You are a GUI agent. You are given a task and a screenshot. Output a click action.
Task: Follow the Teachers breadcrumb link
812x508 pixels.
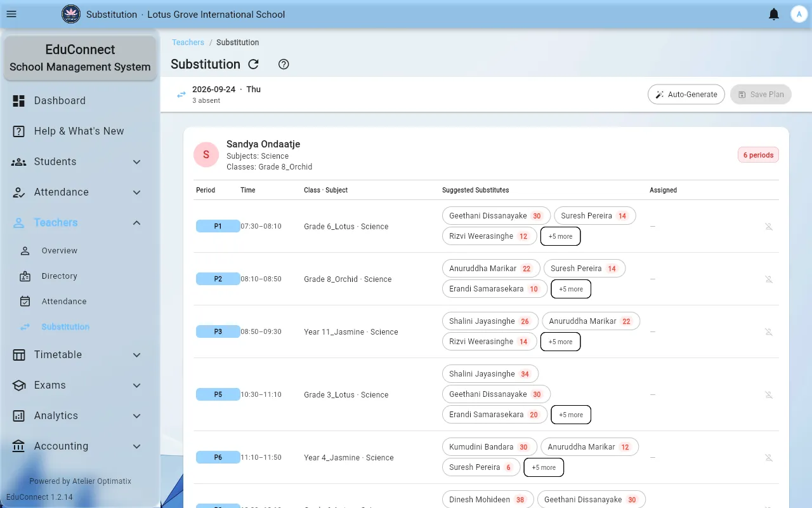[188, 43]
